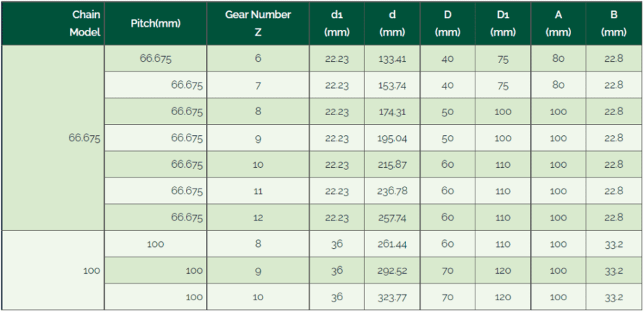The height and width of the screenshot is (312, 644).
Task: Click the cell with value 323.77
Action: point(392,297)
